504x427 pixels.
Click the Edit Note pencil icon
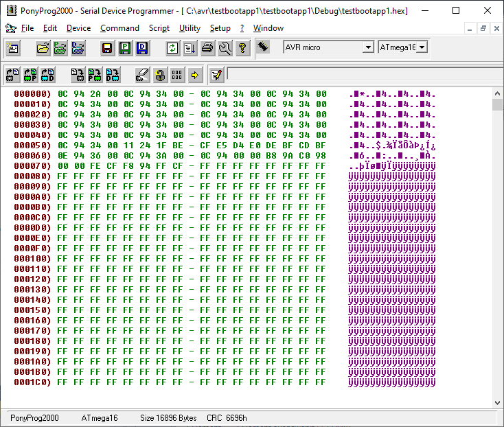coord(217,76)
